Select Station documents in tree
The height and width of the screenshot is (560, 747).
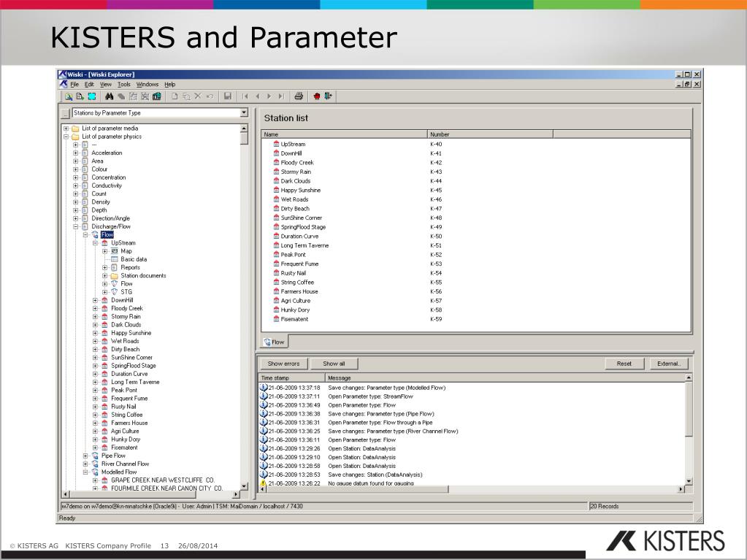point(143,275)
